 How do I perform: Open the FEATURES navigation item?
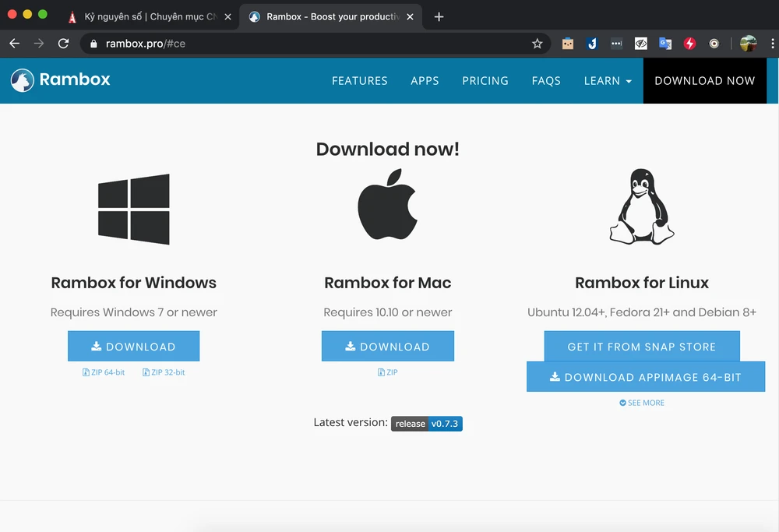(x=359, y=80)
